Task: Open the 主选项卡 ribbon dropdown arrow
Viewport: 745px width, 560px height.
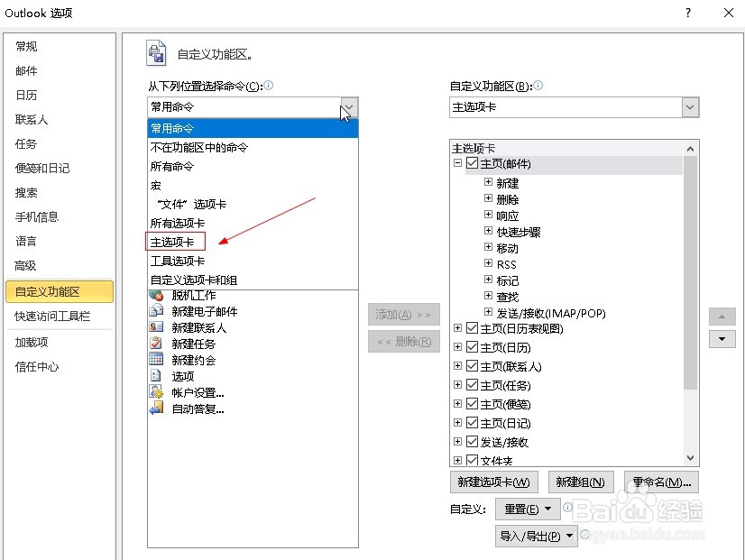Action: (x=690, y=107)
